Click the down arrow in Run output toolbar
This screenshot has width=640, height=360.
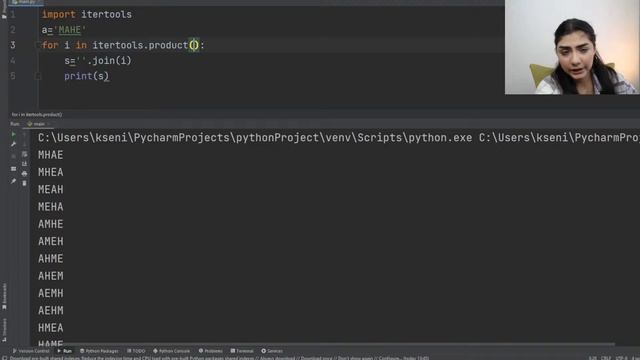tap(24, 144)
